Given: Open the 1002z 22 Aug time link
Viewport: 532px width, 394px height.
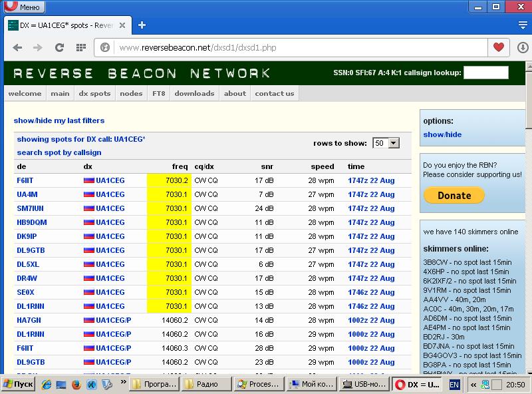Looking at the screenshot, I should tap(371, 320).
